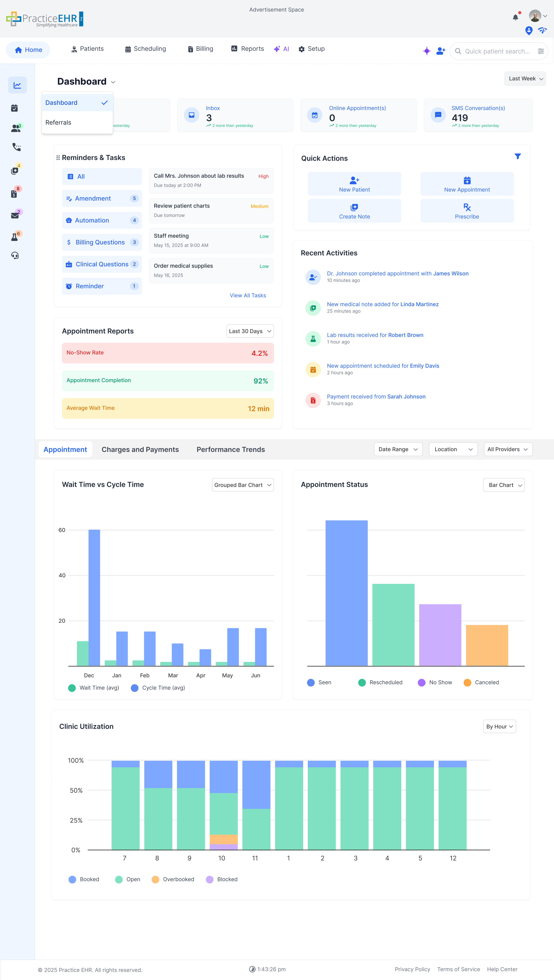Open the Last Week dropdown
The height and width of the screenshot is (980, 554).
coord(525,79)
